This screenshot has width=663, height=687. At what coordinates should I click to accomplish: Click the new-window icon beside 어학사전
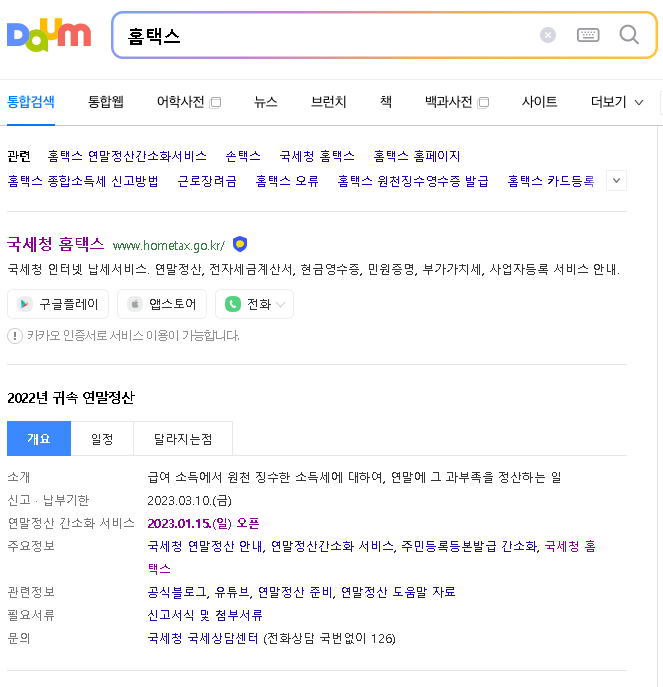click(x=215, y=103)
